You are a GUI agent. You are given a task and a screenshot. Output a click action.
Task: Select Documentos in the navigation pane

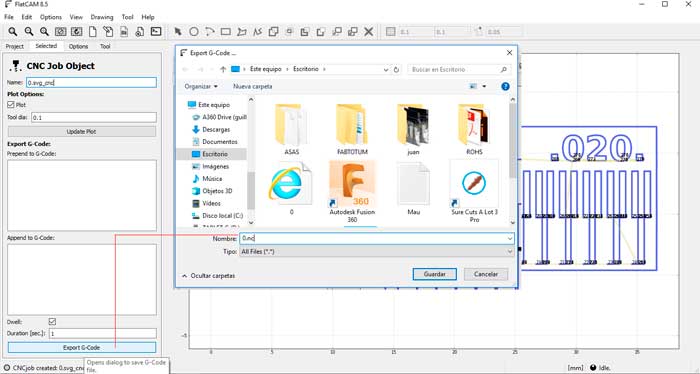point(220,141)
